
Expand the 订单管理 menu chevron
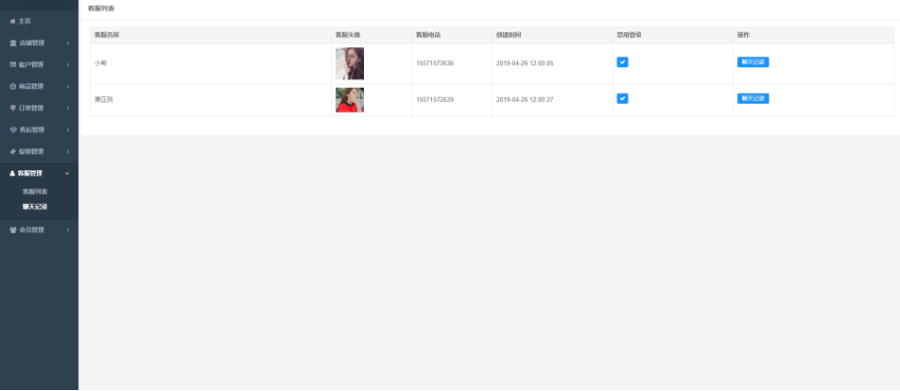(68, 108)
